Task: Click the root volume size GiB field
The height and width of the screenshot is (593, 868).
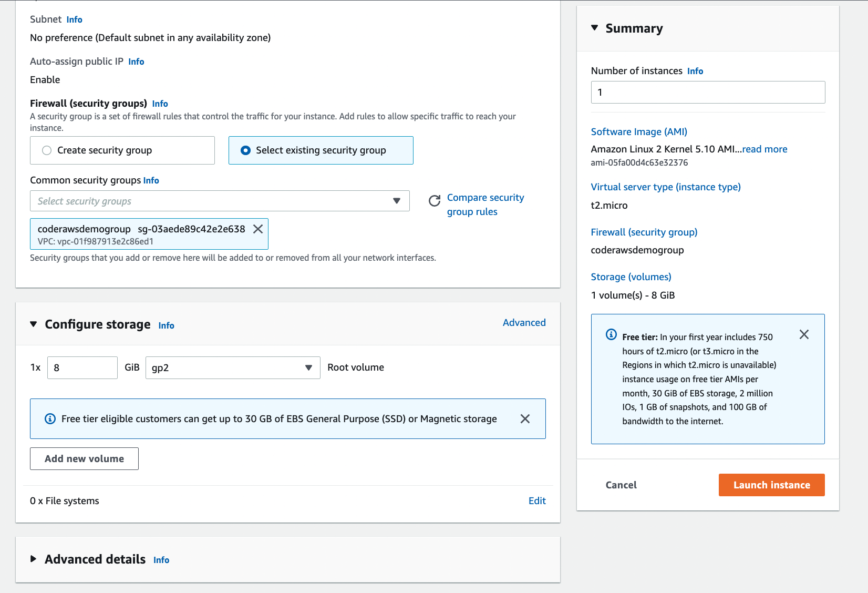Action: coord(82,368)
